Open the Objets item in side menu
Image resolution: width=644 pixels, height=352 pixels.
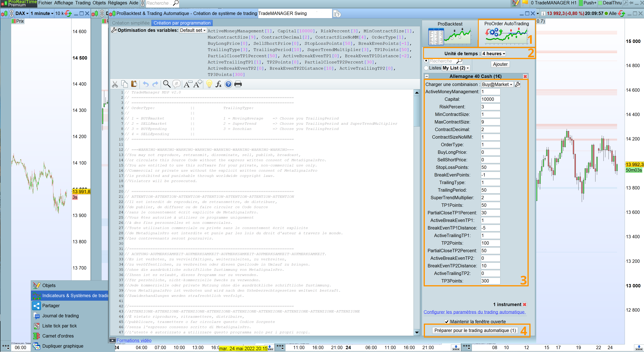(x=69, y=285)
